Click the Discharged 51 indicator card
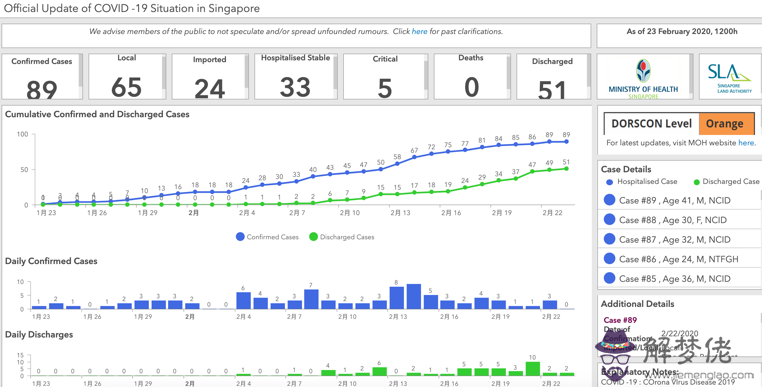762x387 pixels. tap(552, 77)
